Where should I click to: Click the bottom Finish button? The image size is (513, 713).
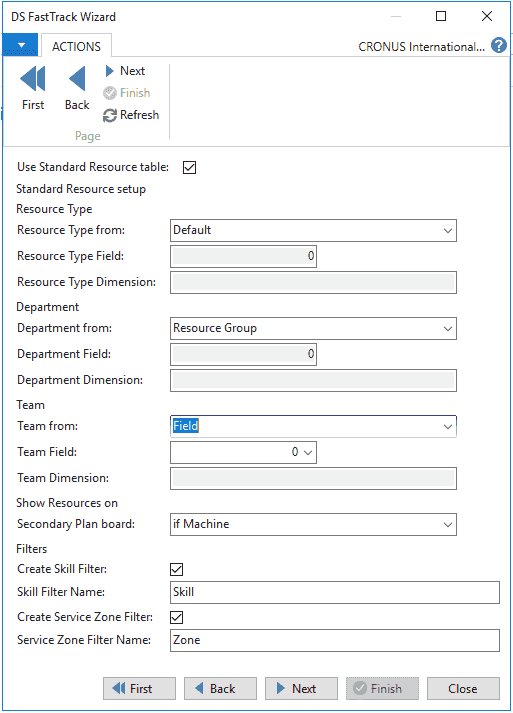point(382,688)
